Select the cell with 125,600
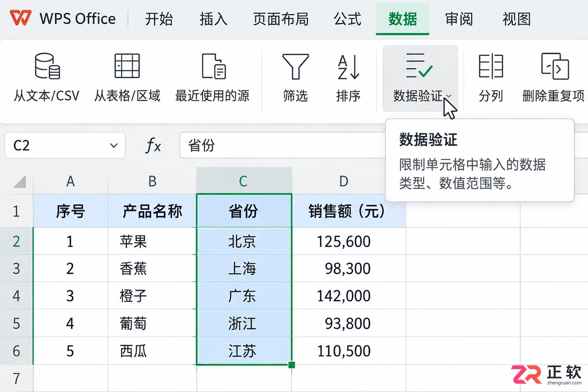The height and width of the screenshot is (392, 588). (x=349, y=241)
